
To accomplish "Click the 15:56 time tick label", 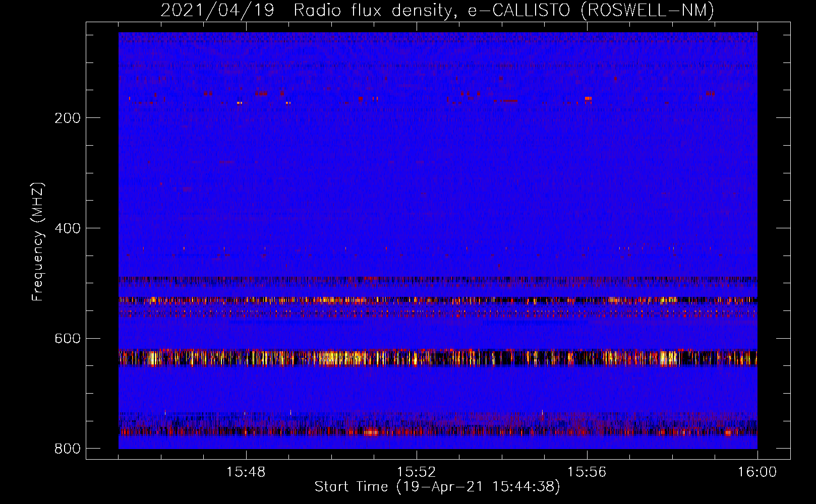I will click(587, 472).
